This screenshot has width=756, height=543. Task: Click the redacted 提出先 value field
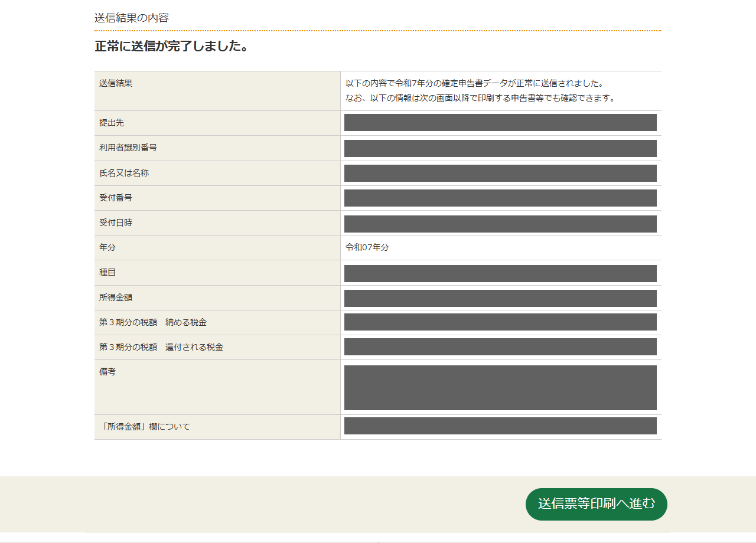tap(500, 123)
